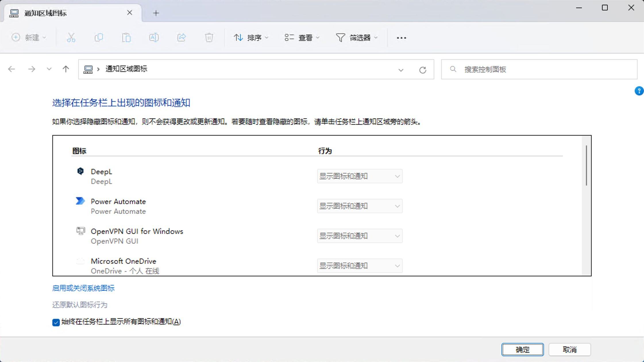
Task: Click the Copy icon in toolbar
Action: [x=99, y=38]
